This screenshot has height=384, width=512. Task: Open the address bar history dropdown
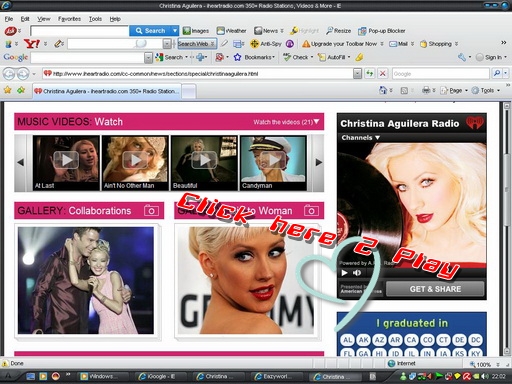pos(357,74)
